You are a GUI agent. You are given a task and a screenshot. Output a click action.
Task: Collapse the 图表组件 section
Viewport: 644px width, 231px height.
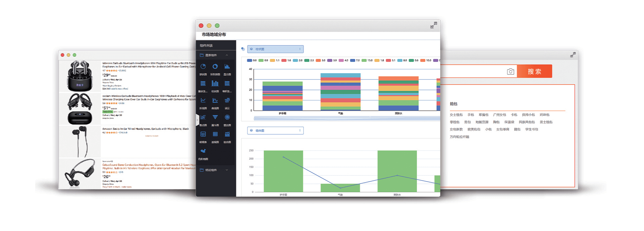227,55
